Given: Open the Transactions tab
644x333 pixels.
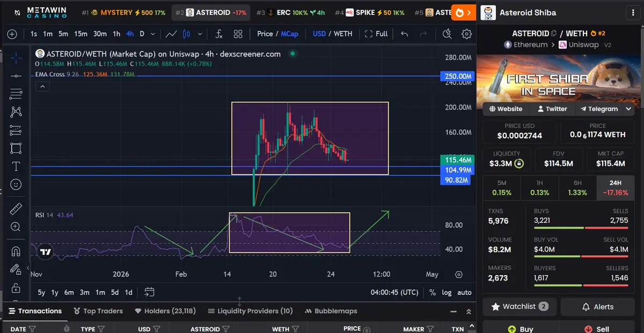Looking at the screenshot, I should [35, 311].
